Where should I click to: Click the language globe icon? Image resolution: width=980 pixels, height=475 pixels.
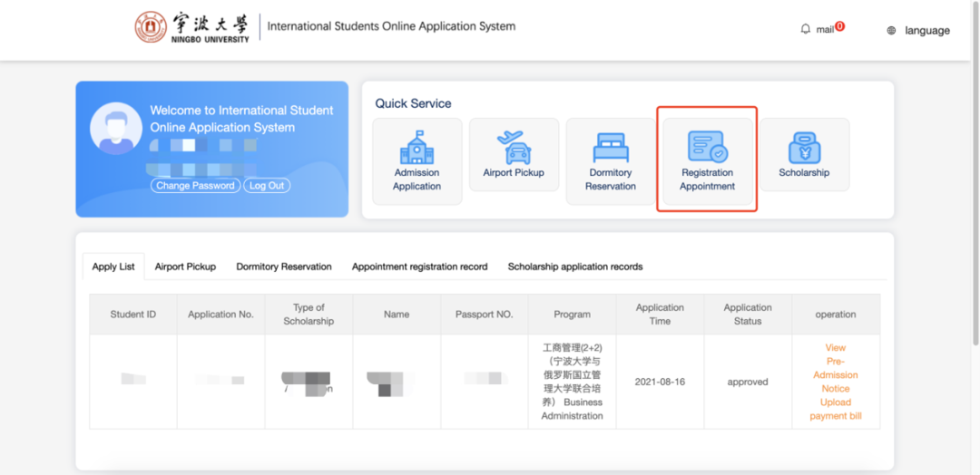891,31
